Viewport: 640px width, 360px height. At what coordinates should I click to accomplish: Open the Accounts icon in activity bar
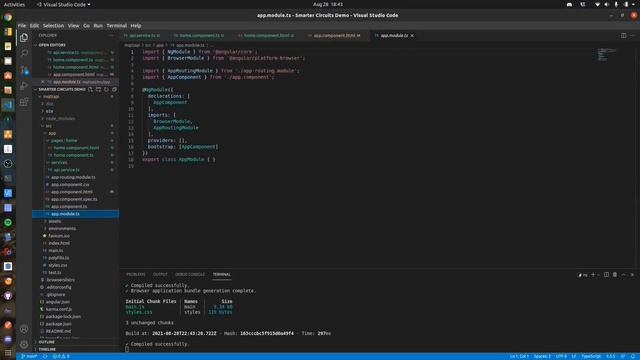click(x=24, y=328)
